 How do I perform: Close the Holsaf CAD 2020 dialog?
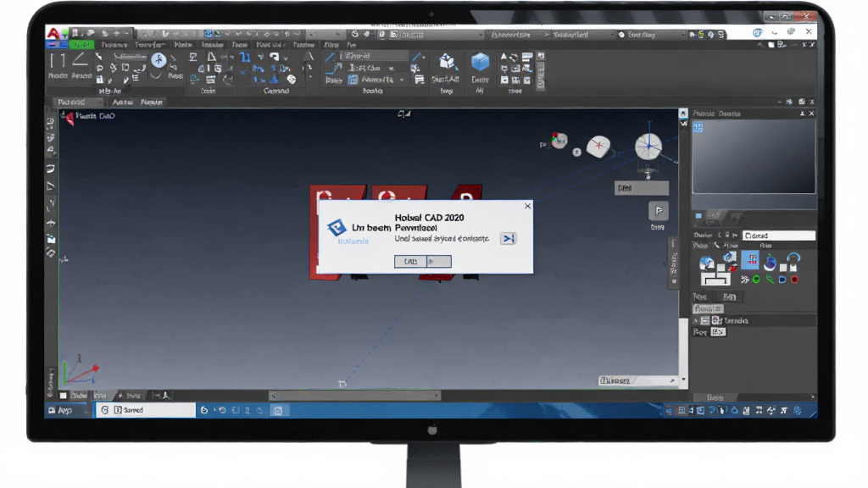point(527,206)
